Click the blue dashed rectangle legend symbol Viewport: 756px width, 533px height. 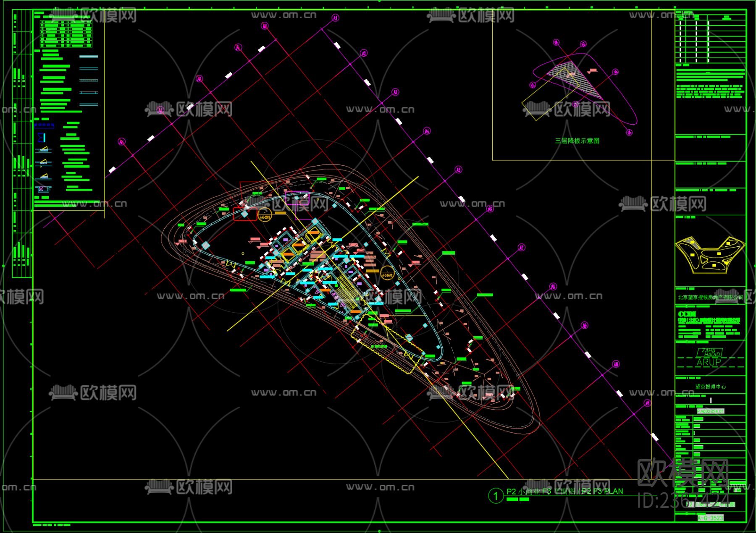point(44,125)
